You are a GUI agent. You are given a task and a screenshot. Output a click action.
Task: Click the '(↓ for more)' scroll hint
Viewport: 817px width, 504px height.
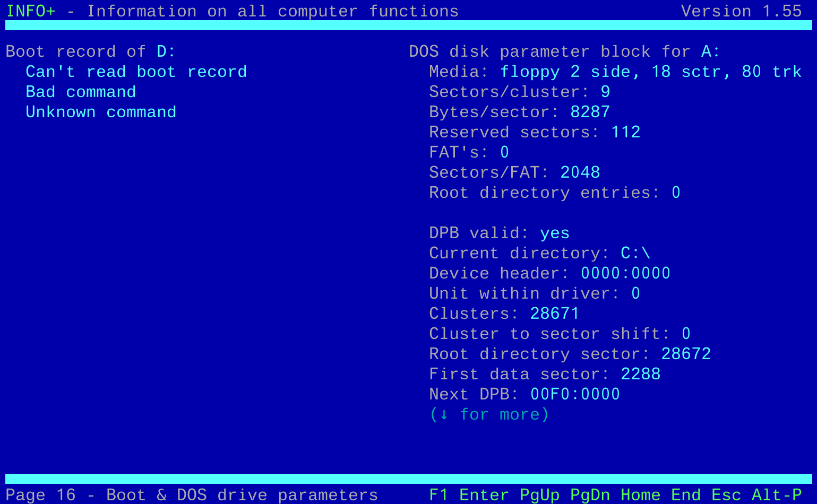point(489,414)
